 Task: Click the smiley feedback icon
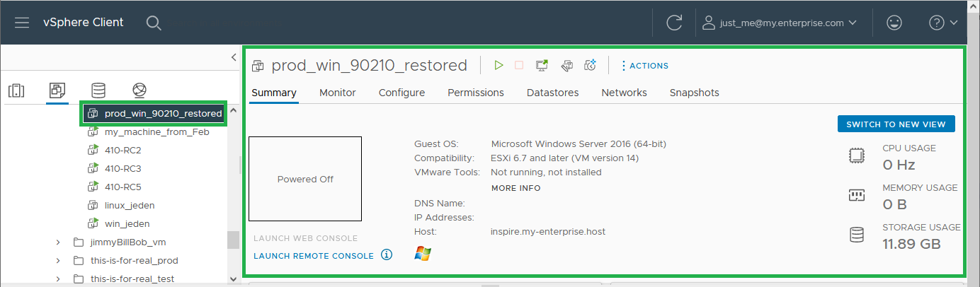click(x=894, y=23)
